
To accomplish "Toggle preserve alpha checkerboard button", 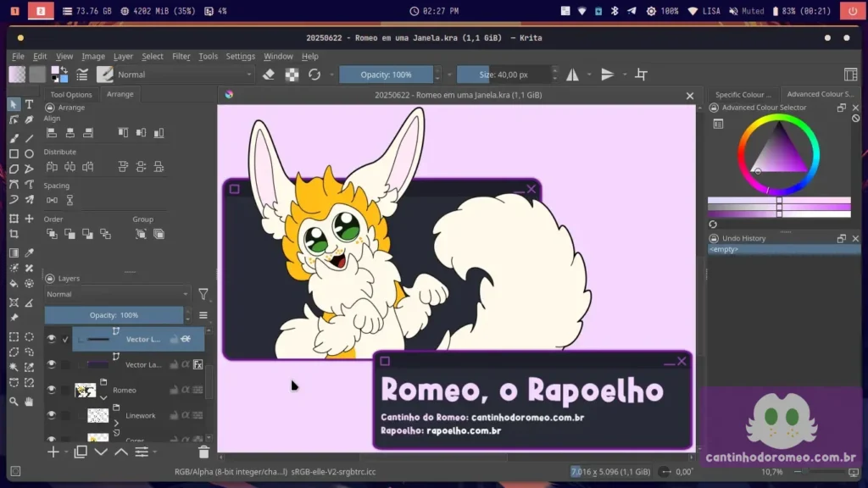I will click(x=292, y=75).
